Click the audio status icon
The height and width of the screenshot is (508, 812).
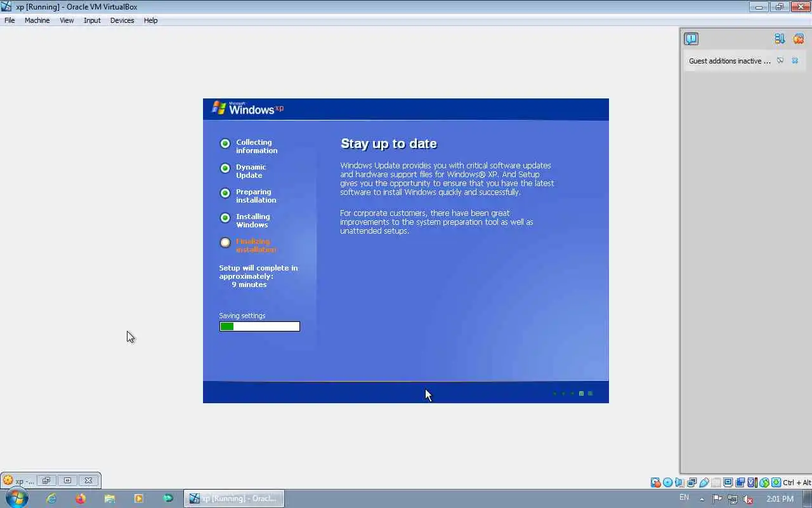(679, 483)
